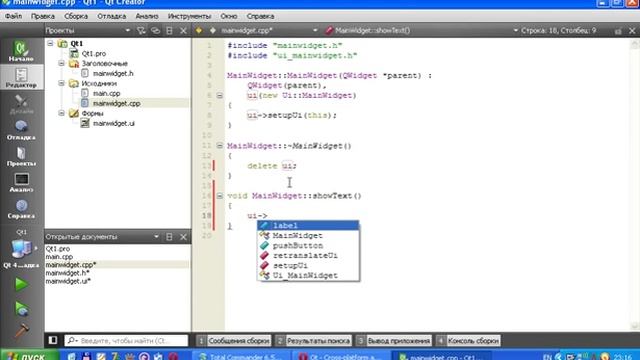Click the locator search field

click(126, 340)
